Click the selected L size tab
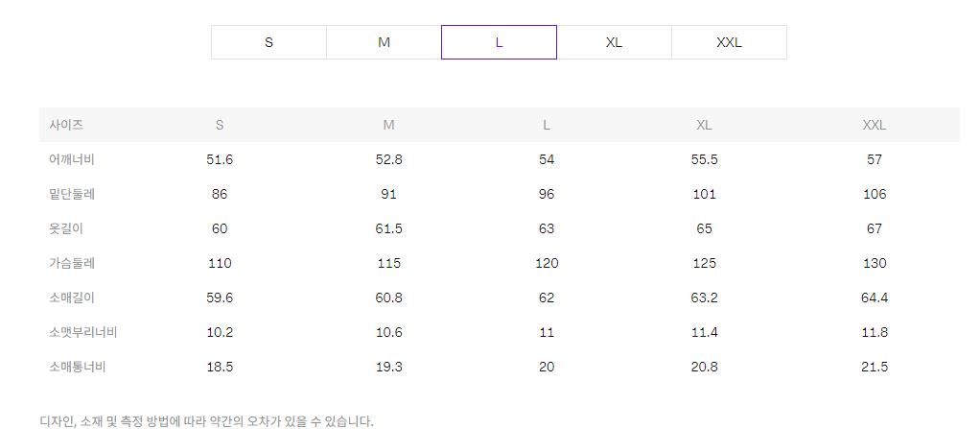Image resolution: width=980 pixels, height=429 pixels. [x=499, y=42]
